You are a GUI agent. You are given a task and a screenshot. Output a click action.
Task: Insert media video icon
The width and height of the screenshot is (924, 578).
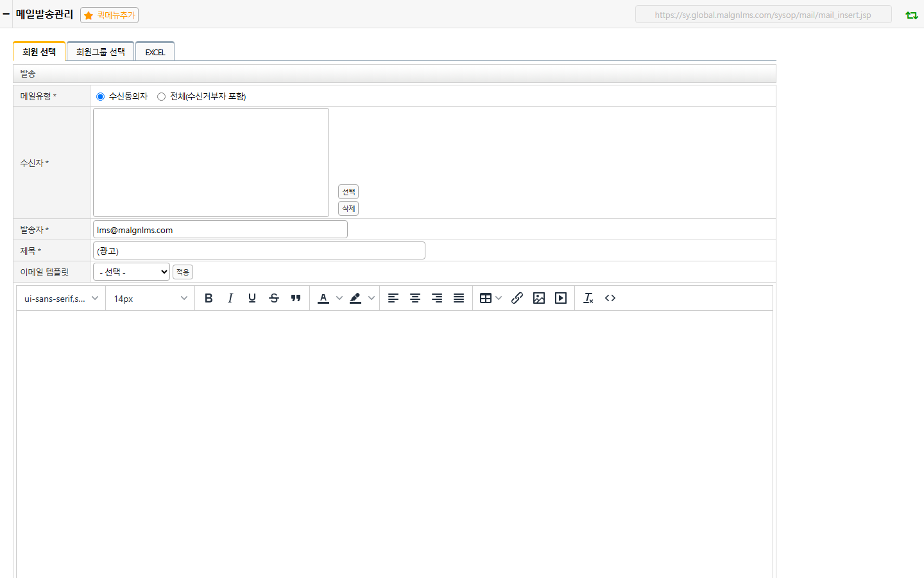(561, 298)
